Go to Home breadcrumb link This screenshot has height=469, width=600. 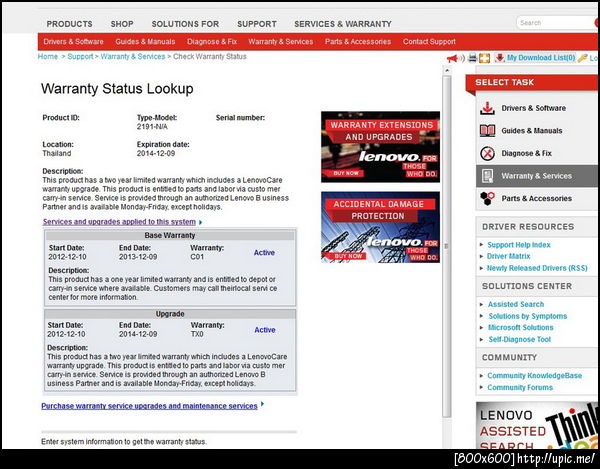pos(48,57)
